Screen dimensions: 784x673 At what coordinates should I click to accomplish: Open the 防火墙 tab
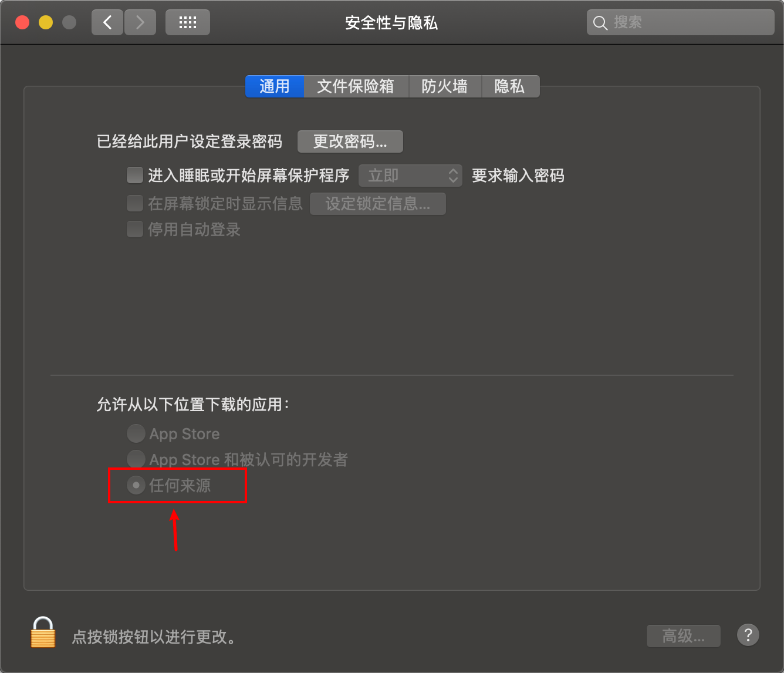[445, 86]
